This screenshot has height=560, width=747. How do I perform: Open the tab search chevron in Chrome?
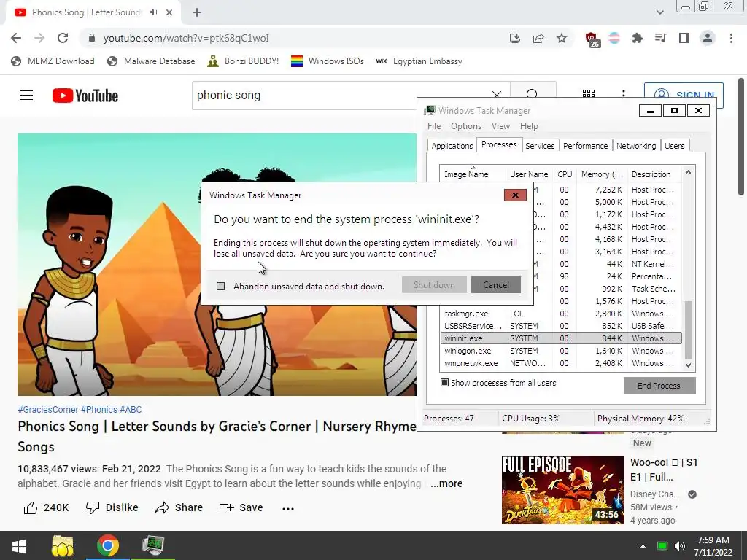659,12
